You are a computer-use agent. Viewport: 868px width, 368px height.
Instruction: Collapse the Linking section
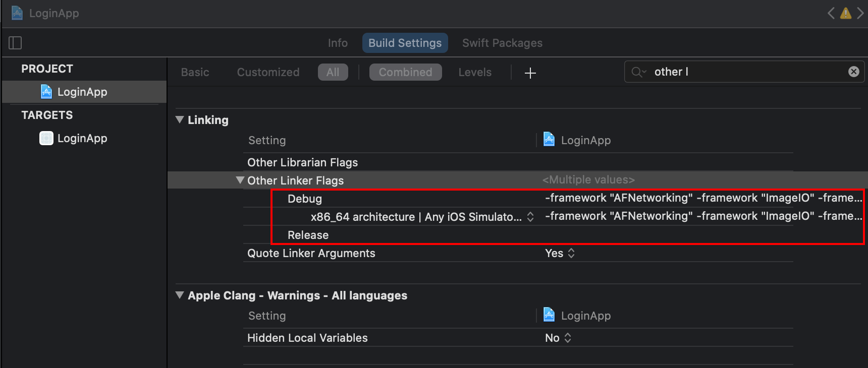pos(180,120)
